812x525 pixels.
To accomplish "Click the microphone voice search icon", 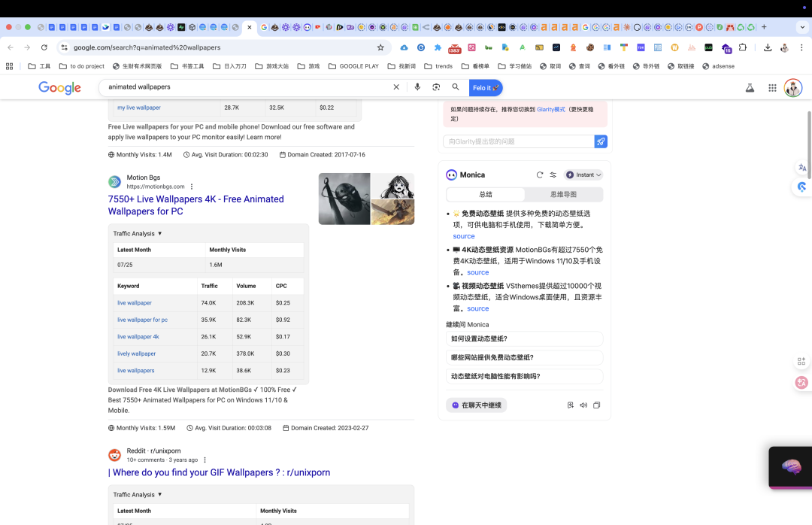I will [x=417, y=87].
